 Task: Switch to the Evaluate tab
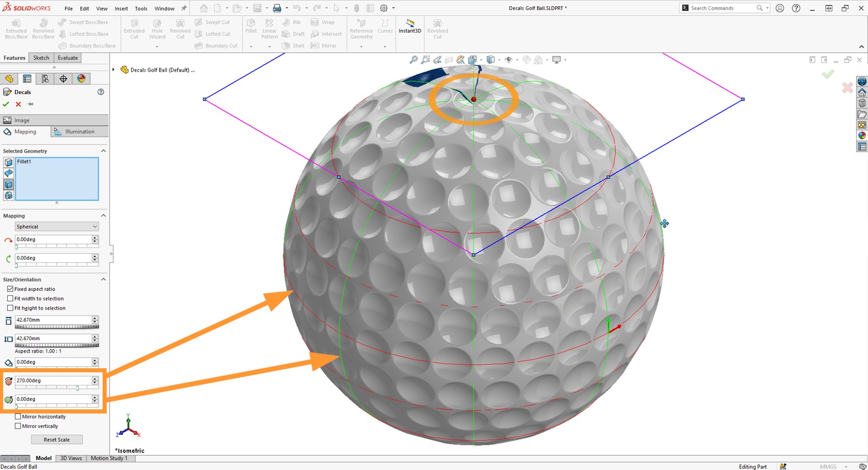click(68, 57)
